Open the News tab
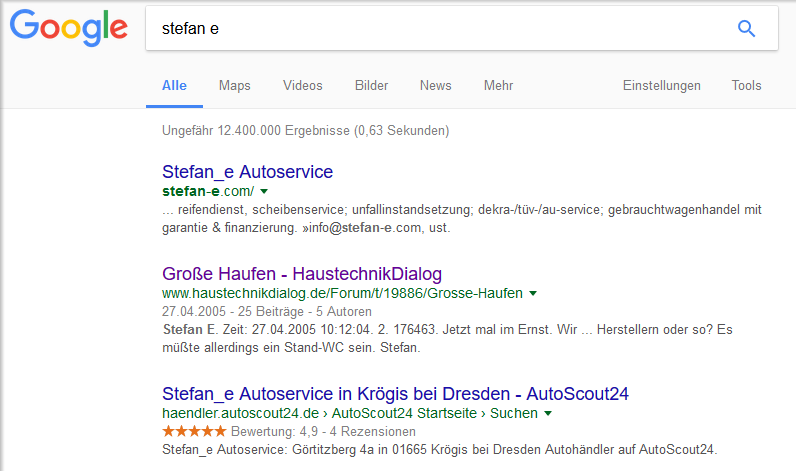 436,85
